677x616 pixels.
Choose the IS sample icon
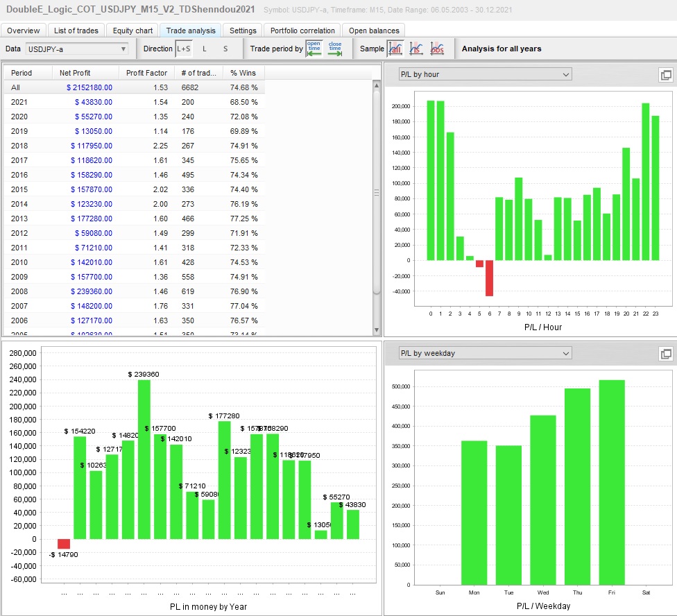(416, 49)
